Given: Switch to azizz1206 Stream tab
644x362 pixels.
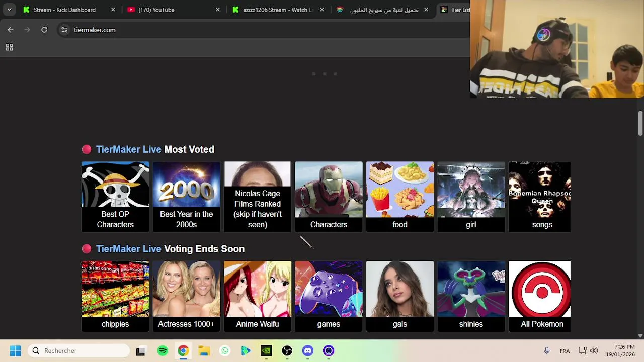Looking at the screenshot, I should (x=278, y=10).
